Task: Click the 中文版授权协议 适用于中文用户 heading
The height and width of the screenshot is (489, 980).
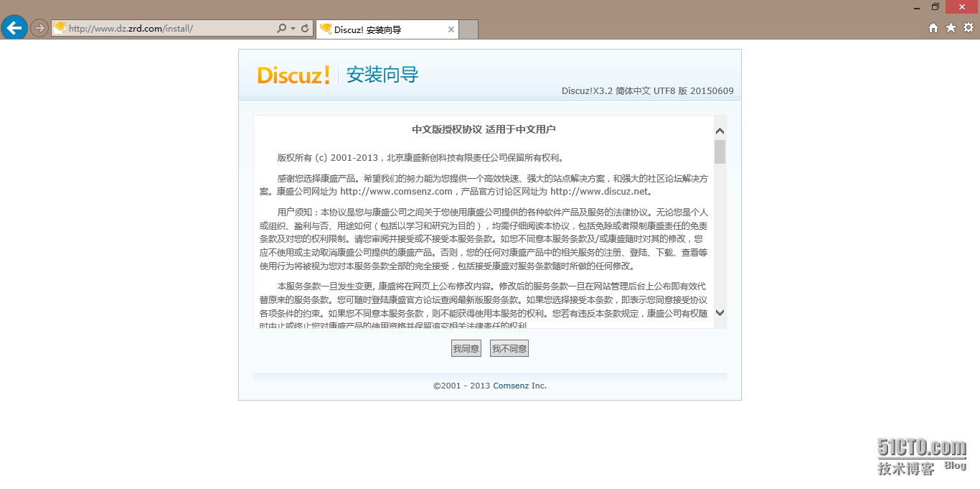Action: [x=484, y=129]
